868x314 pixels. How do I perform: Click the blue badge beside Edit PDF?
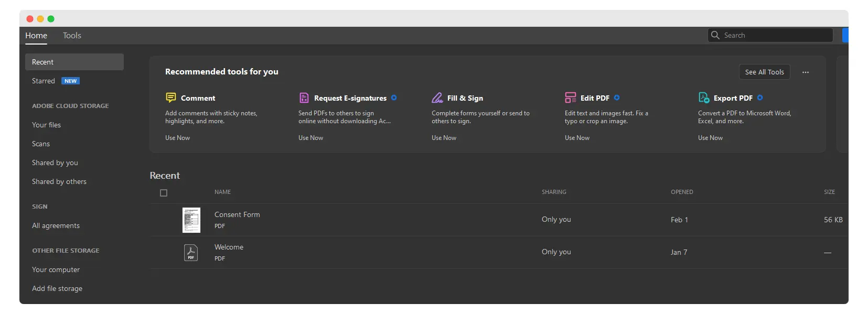(617, 98)
